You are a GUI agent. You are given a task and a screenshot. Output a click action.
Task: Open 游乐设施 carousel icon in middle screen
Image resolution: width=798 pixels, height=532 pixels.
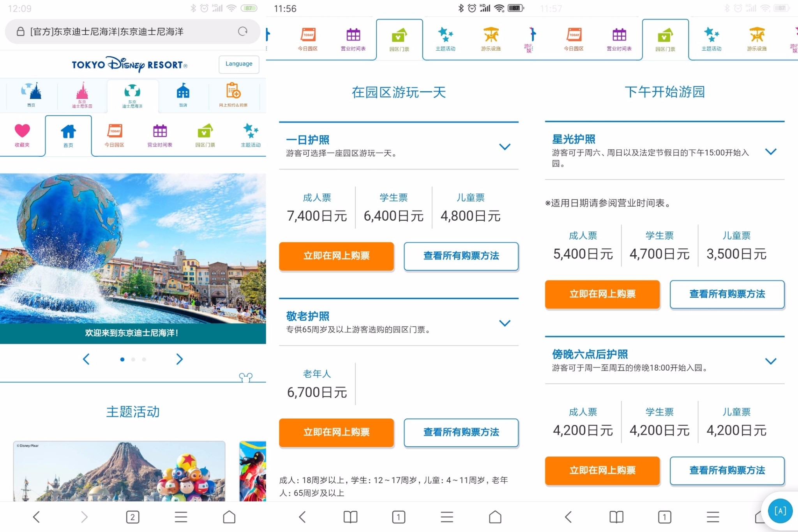491,39
